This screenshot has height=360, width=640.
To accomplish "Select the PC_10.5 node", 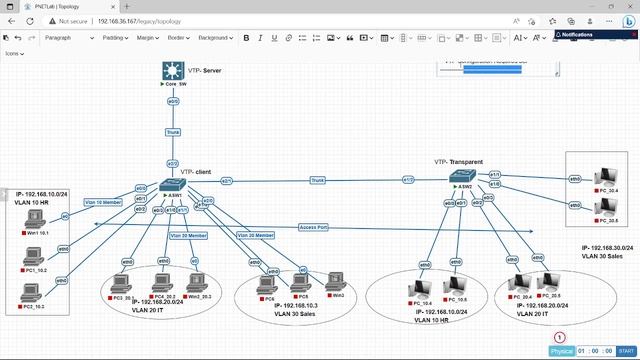I will coord(455,286).
